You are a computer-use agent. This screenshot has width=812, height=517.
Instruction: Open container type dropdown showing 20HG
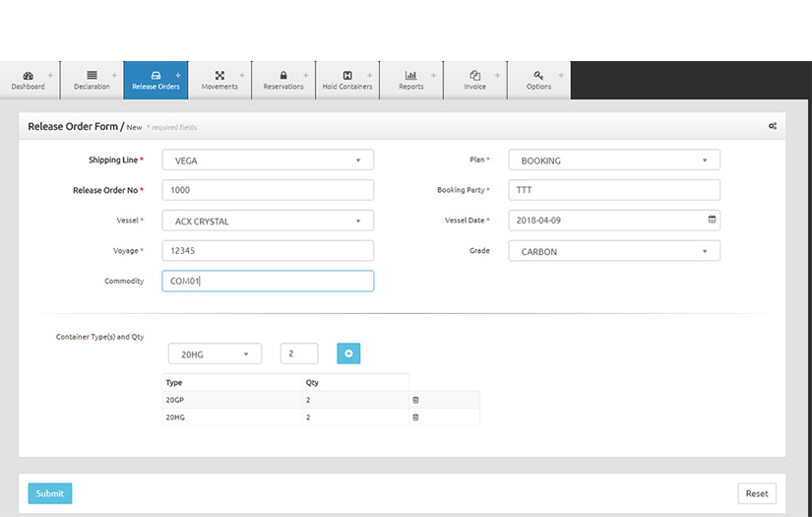215,354
